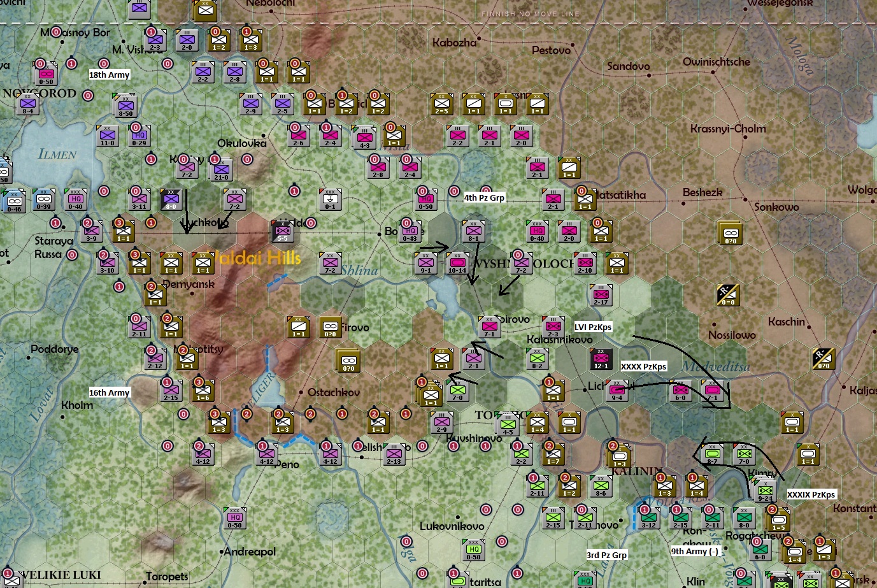Select the purple 2-5 regiment counter
Viewport: 877px width, 588px height.
[283, 104]
